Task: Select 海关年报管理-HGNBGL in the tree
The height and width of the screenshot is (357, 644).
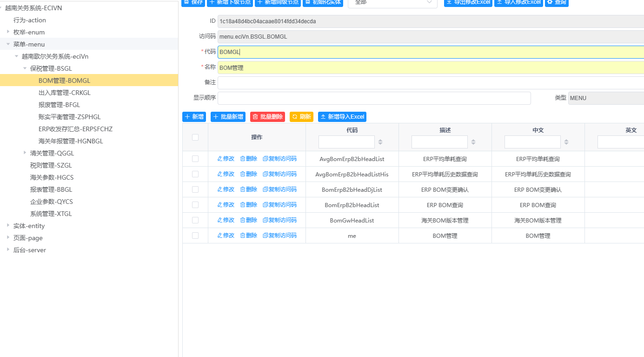Action: (71, 141)
